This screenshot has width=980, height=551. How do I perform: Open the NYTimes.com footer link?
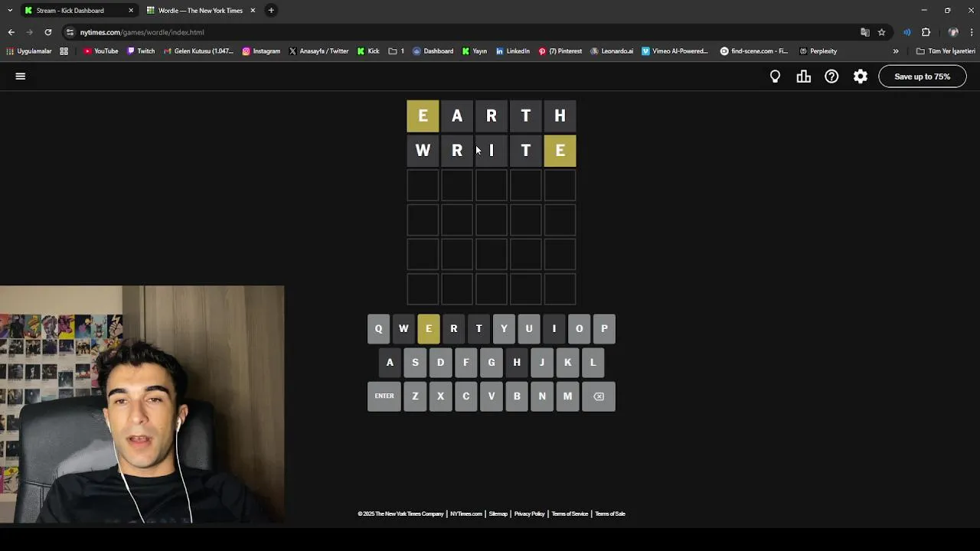click(x=465, y=514)
